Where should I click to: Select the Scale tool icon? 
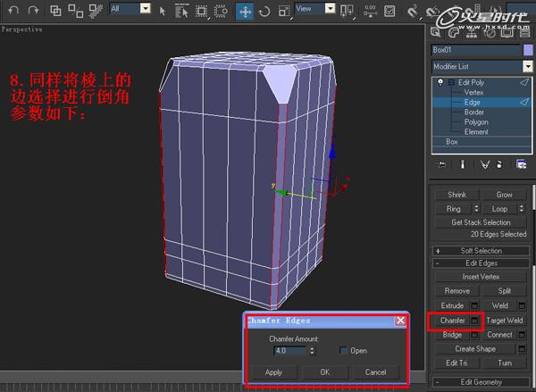click(284, 12)
